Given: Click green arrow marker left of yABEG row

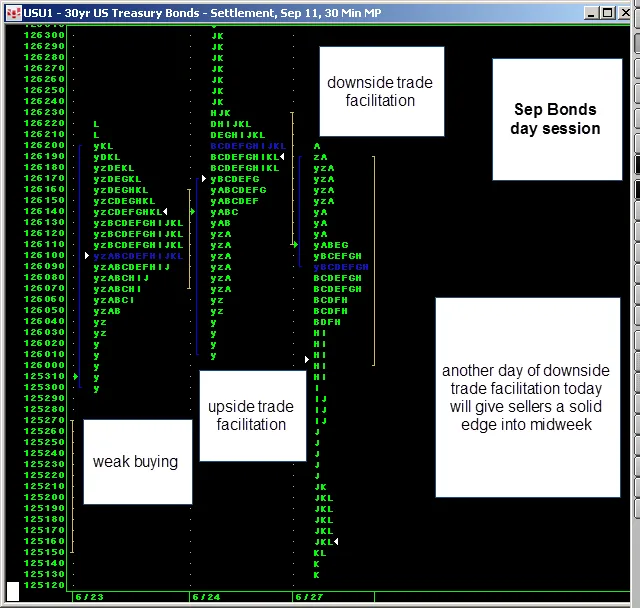Looking at the screenshot, I should (x=295, y=244).
